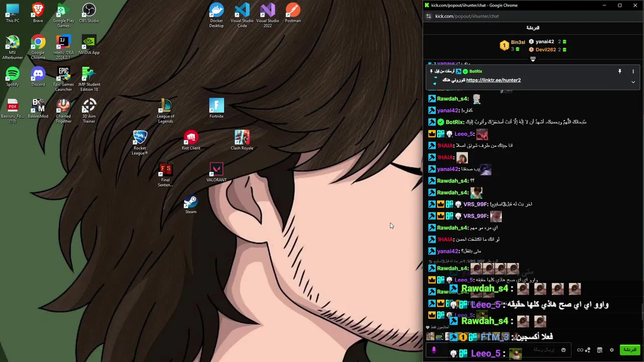Select Clash Royale icon
Viewport: 644px width, 362px height.
tap(242, 141)
